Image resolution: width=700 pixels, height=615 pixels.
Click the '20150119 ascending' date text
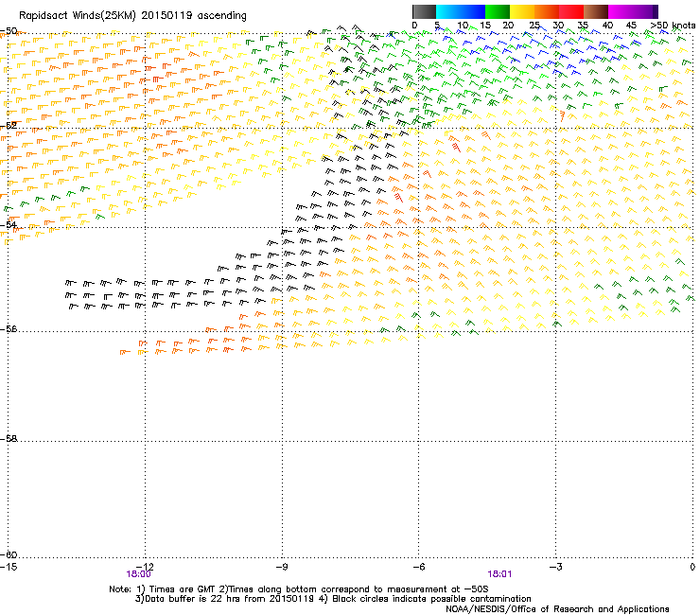194,15
